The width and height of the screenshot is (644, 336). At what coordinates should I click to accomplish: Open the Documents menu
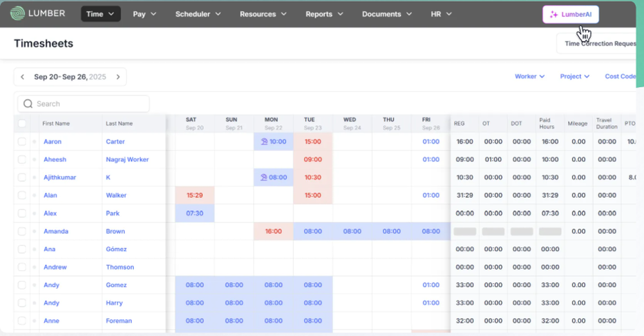click(386, 14)
